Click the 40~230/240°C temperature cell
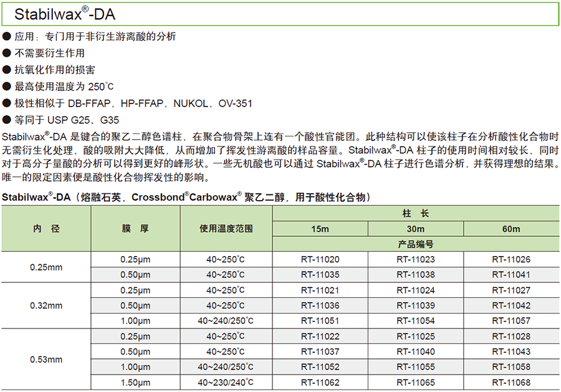Viewport: 561px width, 392px height. pyautogui.click(x=226, y=381)
